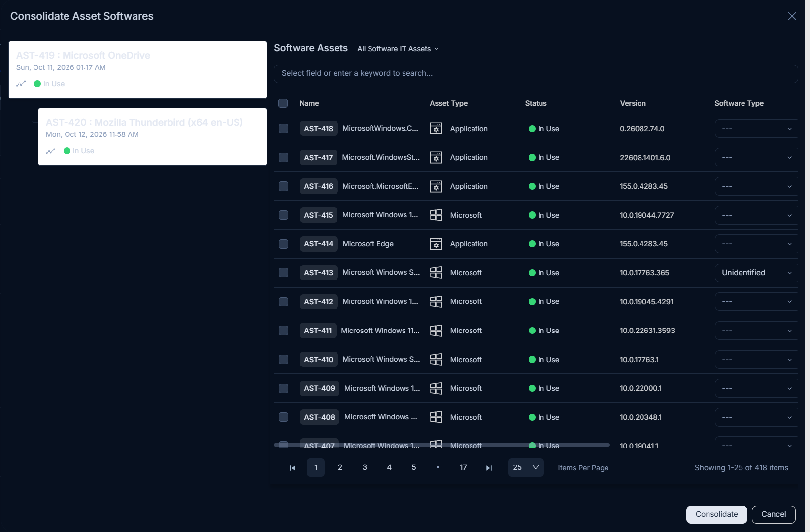Close the Consolidate Asset Softwares dialog

click(792, 16)
